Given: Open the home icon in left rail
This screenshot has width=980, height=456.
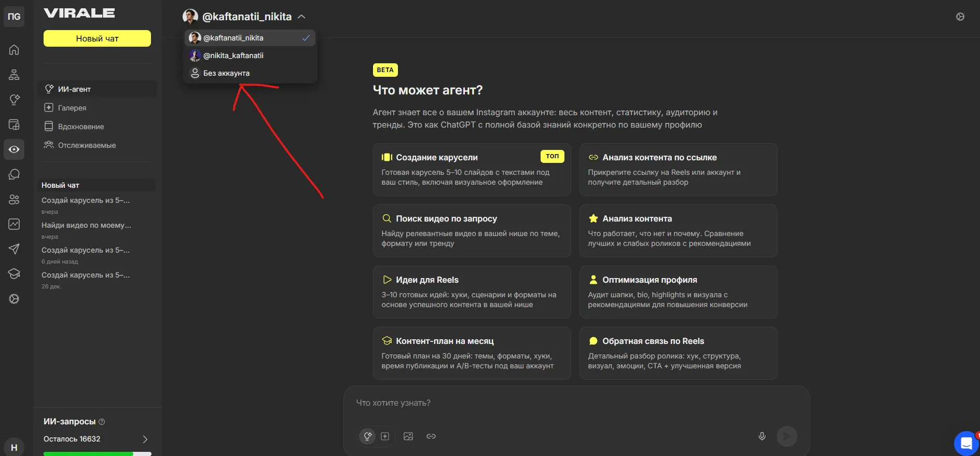Looking at the screenshot, I should tap(14, 50).
